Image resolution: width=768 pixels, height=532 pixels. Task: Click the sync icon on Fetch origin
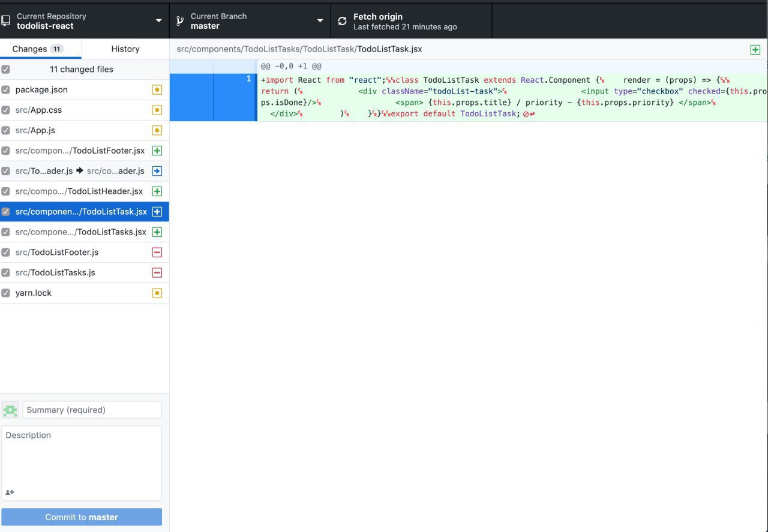pos(342,21)
